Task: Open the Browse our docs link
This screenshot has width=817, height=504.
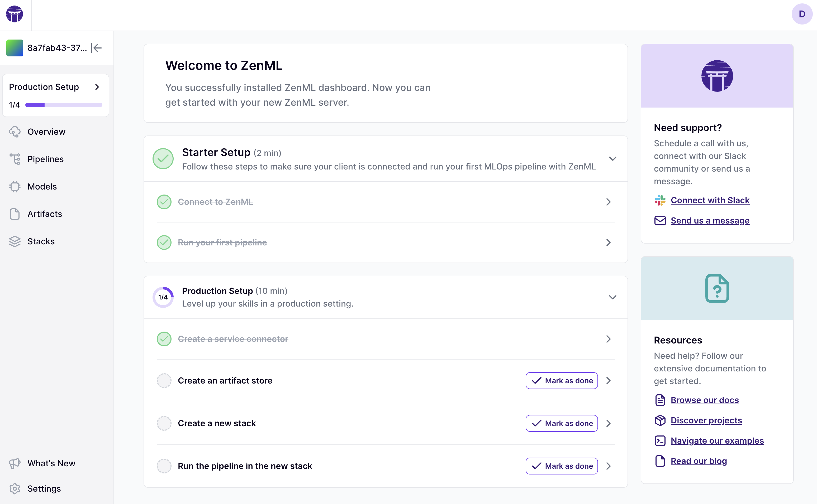Action: pyautogui.click(x=705, y=400)
